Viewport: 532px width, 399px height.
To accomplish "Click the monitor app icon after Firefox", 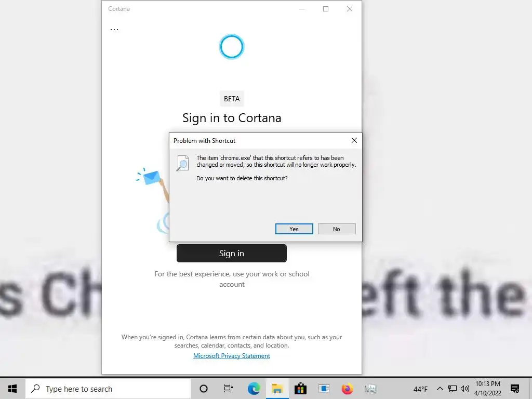I will [x=370, y=389].
